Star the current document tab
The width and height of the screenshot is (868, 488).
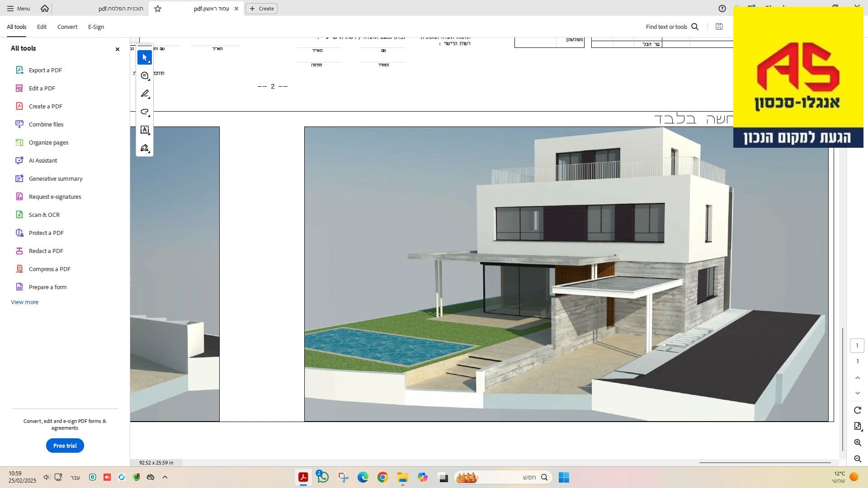click(158, 9)
